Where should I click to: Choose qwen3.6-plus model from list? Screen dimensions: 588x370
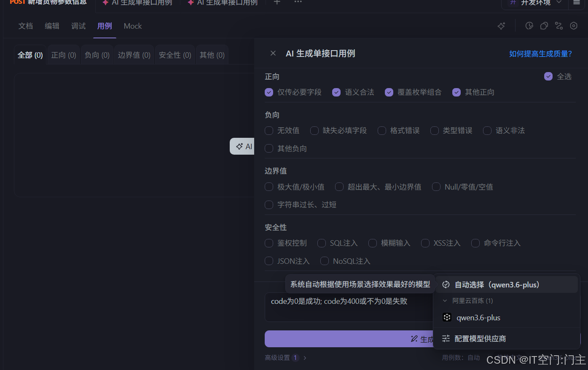pyautogui.click(x=507, y=317)
